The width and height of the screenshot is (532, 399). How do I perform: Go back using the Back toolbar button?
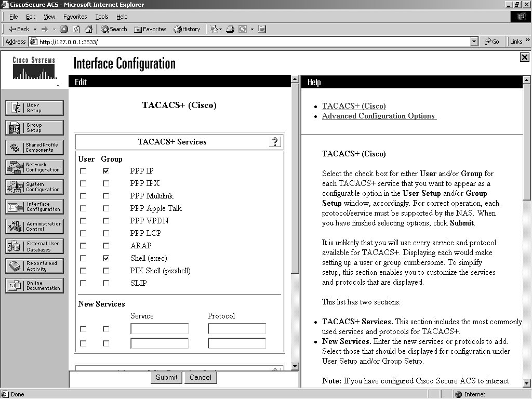pos(19,29)
